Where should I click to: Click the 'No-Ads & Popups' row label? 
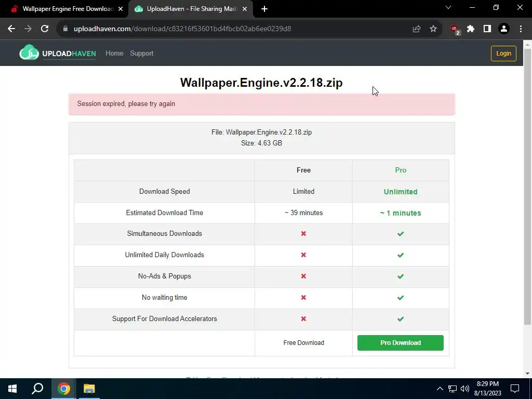pyautogui.click(x=165, y=276)
